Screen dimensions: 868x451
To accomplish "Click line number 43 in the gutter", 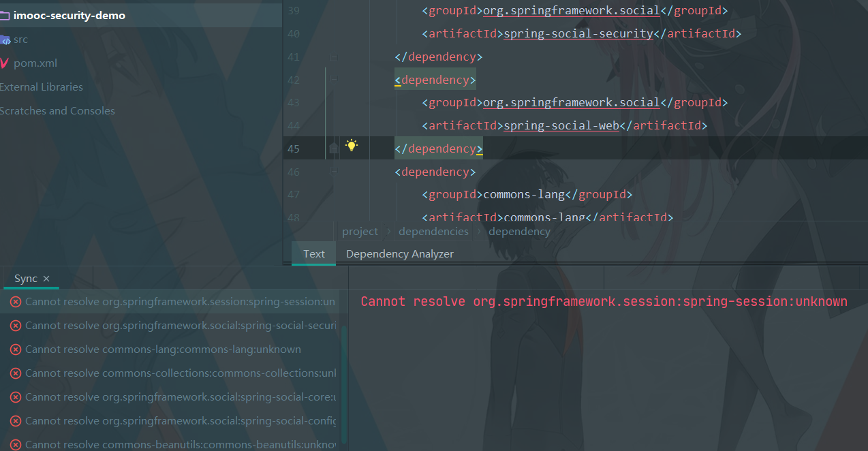I will pyautogui.click(x=294, y=102).
